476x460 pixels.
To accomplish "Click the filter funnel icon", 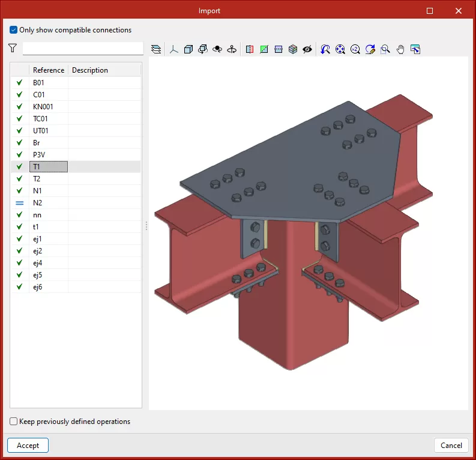I will click(13, 48).
